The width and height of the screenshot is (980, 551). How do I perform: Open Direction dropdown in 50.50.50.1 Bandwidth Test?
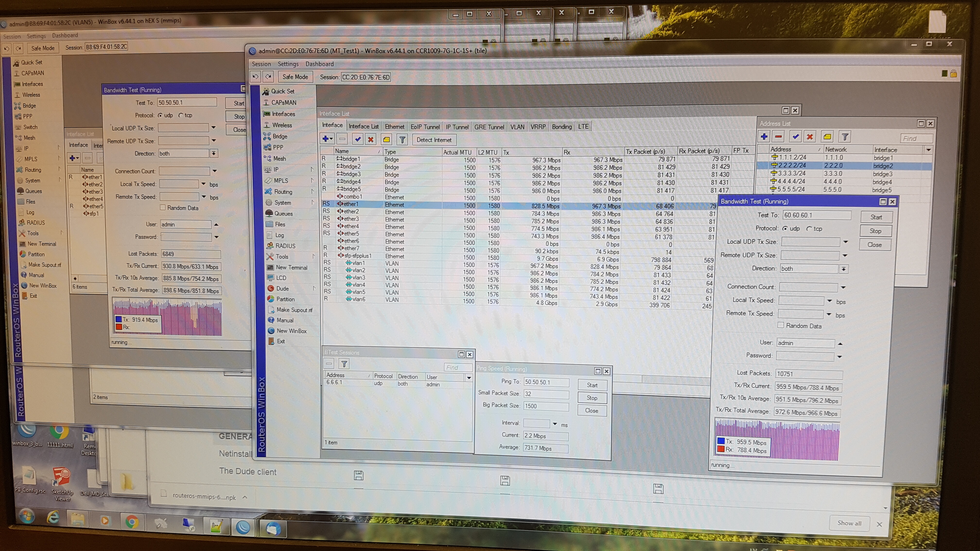214,153
